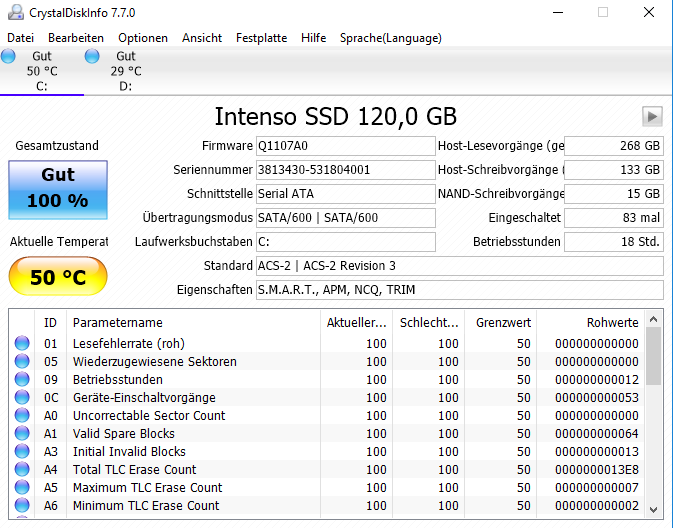This screenshot has height=528, width=673.
Task: Open the Hilfe menu
Action: click(313, 38)
